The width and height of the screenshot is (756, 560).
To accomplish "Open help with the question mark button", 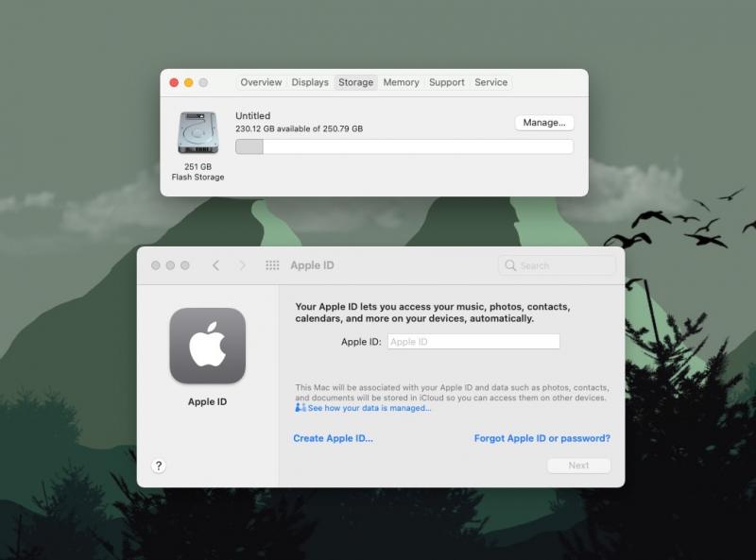I will pyautogui.click(x=159, y=466).
